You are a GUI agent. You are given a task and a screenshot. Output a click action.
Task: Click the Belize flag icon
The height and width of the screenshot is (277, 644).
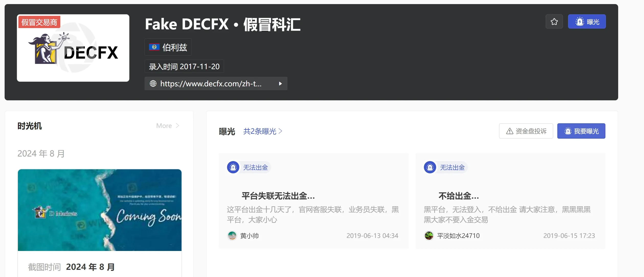(154, 47)
